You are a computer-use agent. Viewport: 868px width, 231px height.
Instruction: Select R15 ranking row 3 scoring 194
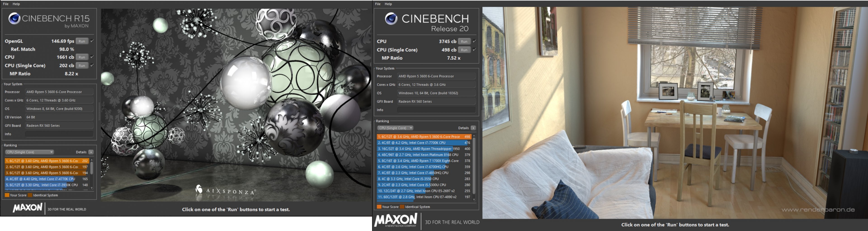47,173
